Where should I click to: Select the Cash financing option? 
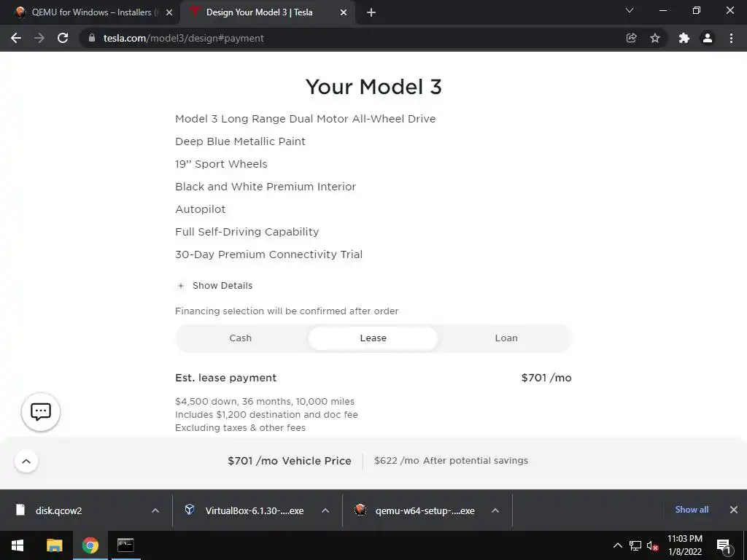[241, 338]
